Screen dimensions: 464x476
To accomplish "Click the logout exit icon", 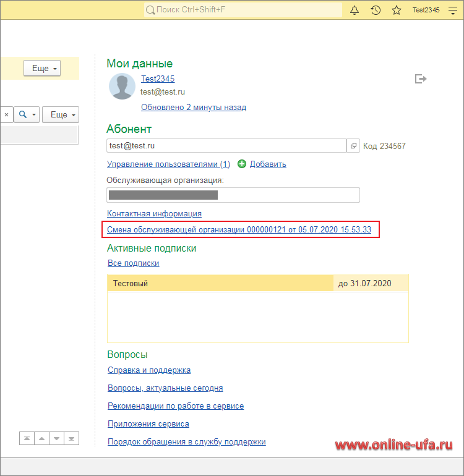I will tap(421, 79).
